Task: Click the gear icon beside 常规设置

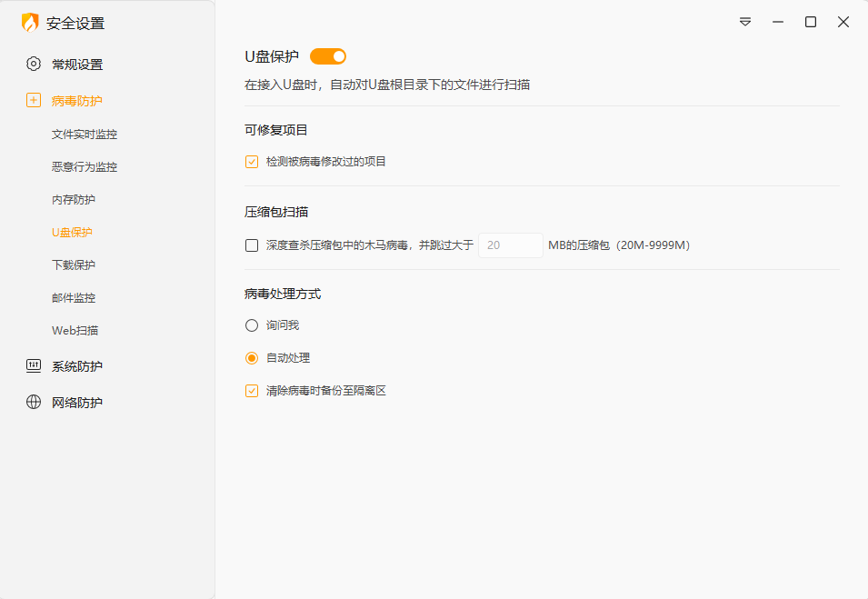Action: (x=33, y=63)
